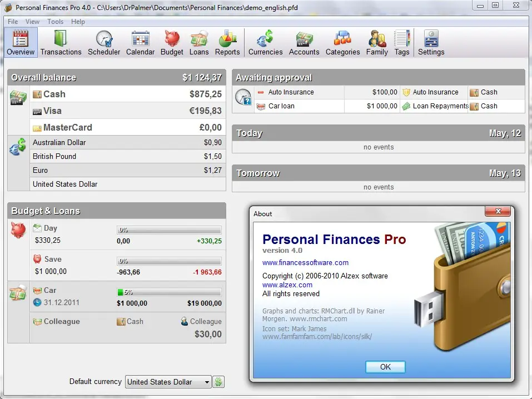This screenshot has height=399, width=532.
Task: Open the Tools menu
Action: (x=55, y=22)
